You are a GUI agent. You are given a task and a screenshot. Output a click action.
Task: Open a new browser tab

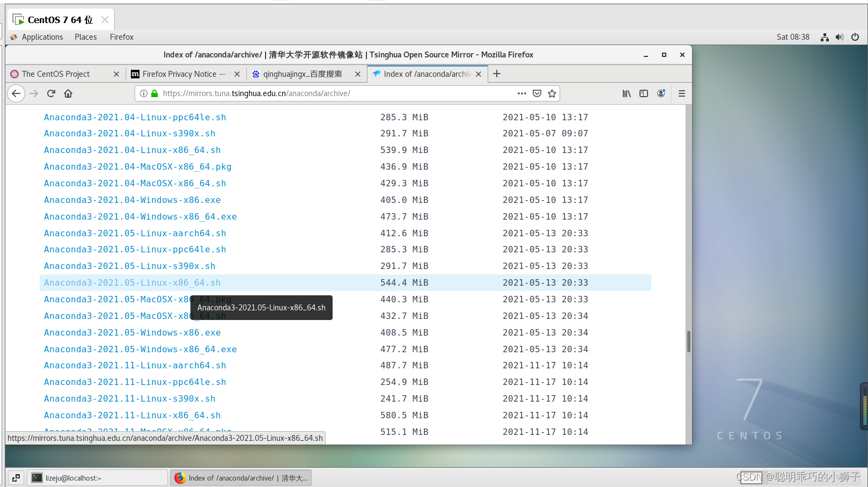click(496, 74)
